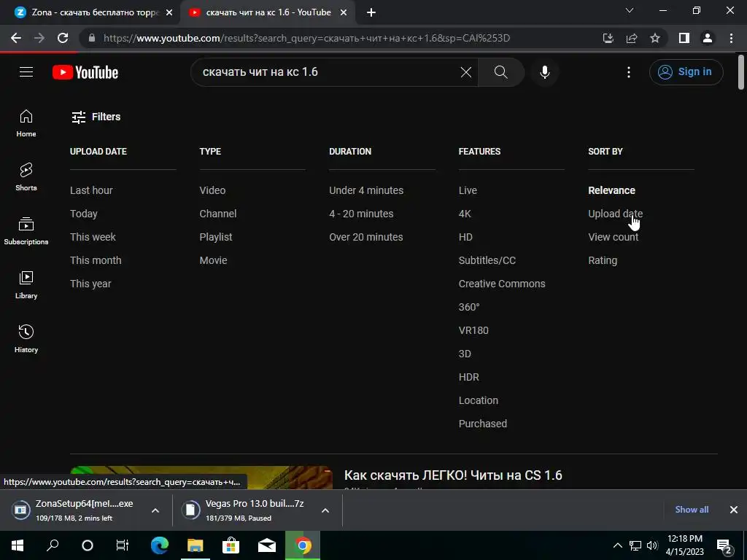Open Shorts in sidebar
Viewport: 747px width, 560px height.
click(26, 176)
